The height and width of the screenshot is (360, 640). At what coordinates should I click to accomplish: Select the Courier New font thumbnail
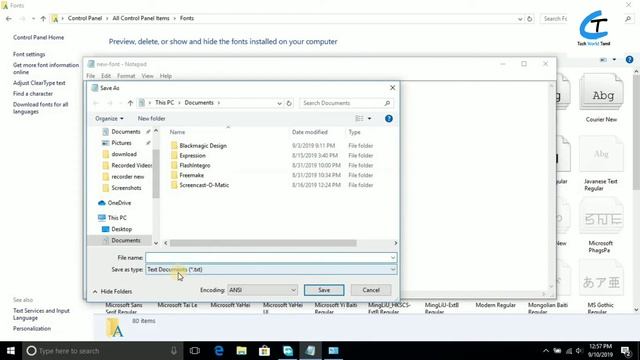pos(601,98)
